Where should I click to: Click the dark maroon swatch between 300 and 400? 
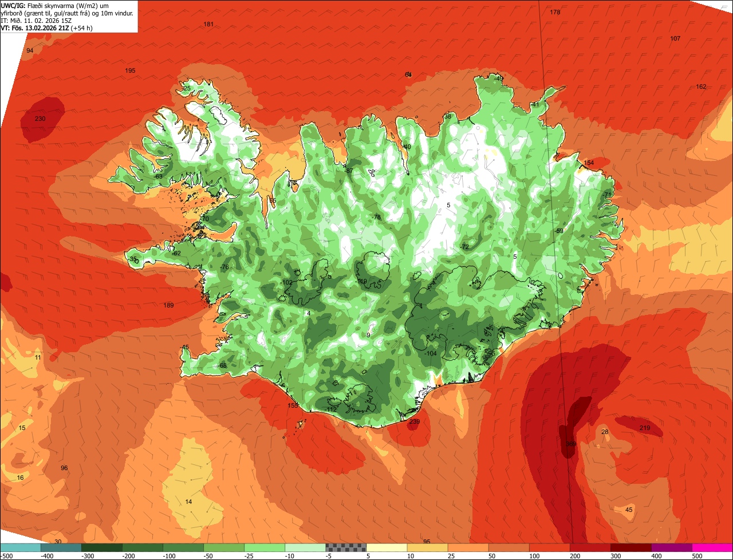[x=630, y=547]
